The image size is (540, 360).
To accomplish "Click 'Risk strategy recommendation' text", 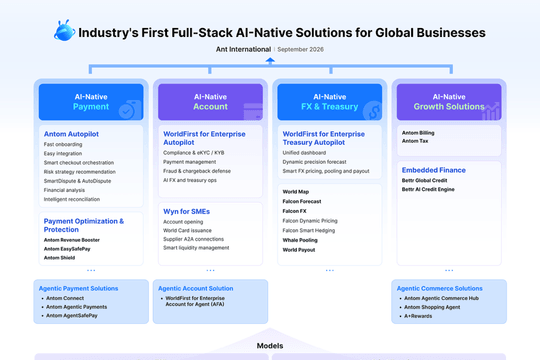I will pos(80,172).
